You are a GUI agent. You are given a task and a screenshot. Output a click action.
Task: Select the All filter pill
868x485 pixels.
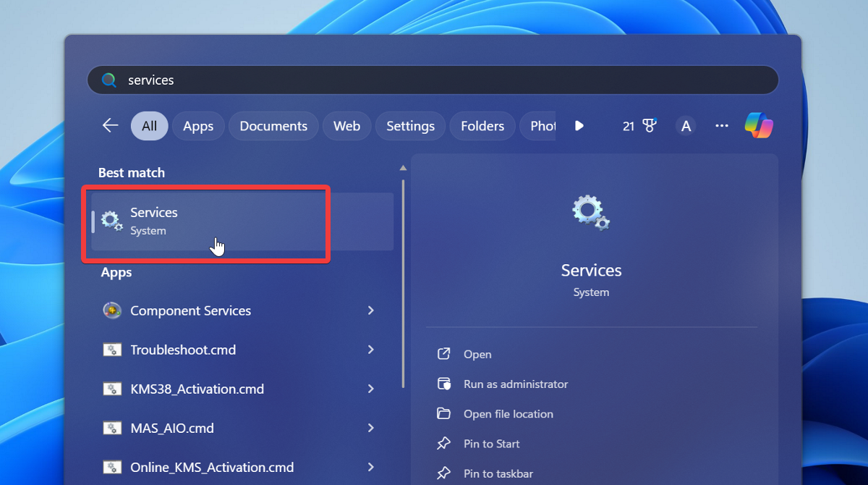click(149, 125)
